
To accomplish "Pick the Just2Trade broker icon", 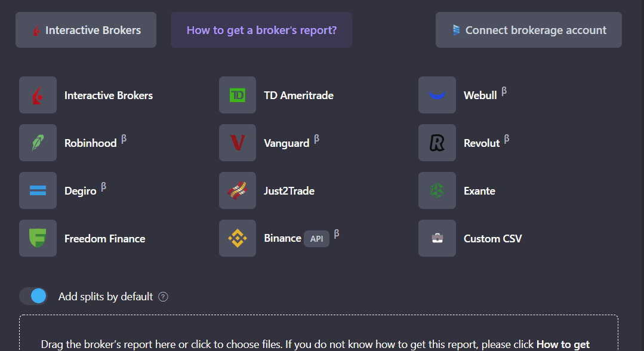I will pos(238,190).
